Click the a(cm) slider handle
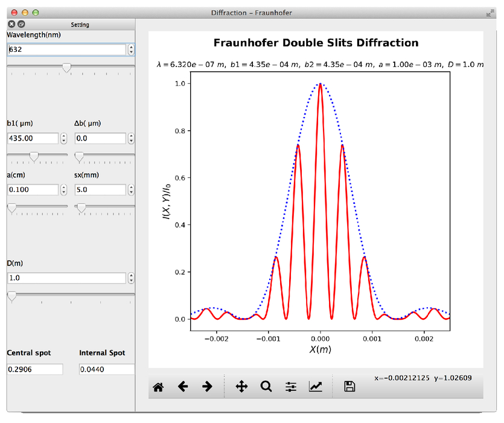Viewport: 504px width, 423px height. [12, 208]
